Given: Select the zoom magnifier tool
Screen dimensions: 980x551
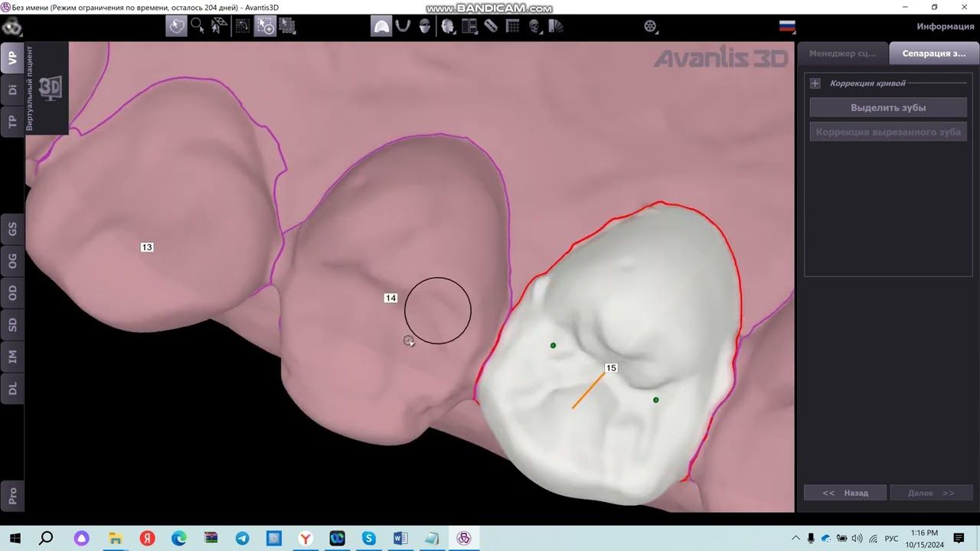Looking at the screenshot, I should click(198, 26).
